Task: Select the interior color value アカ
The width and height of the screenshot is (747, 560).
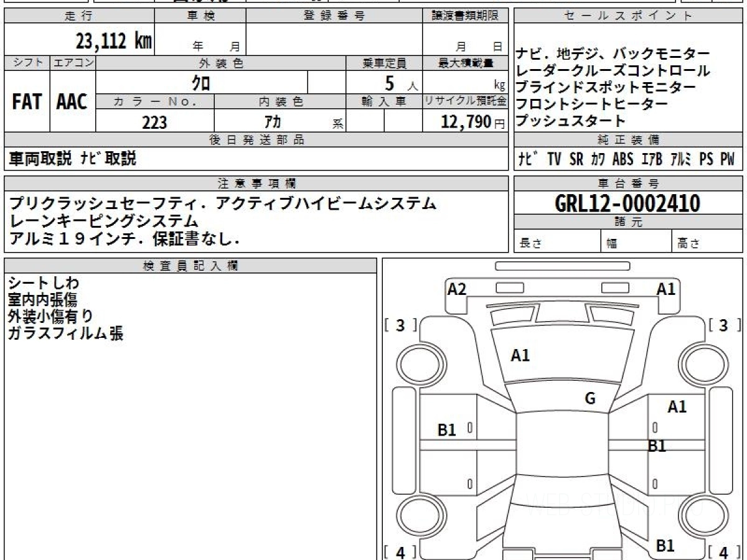Action: click(x=273, y=122)
